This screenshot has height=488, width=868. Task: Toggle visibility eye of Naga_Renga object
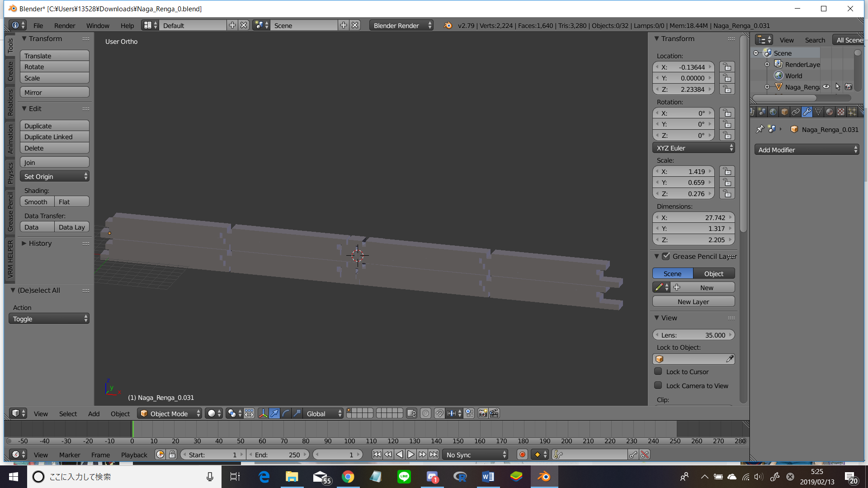(826, 87)
